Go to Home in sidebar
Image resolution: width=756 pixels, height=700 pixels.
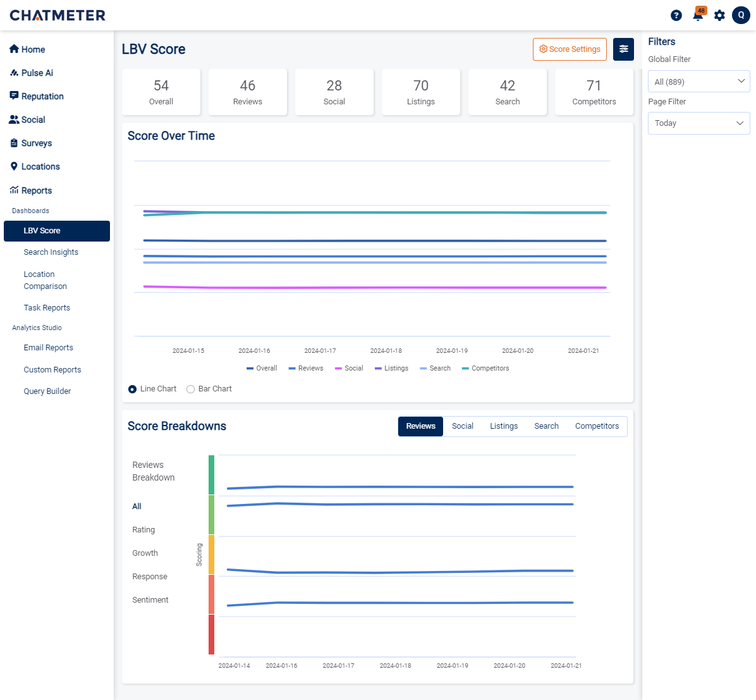tap(33, 49)
